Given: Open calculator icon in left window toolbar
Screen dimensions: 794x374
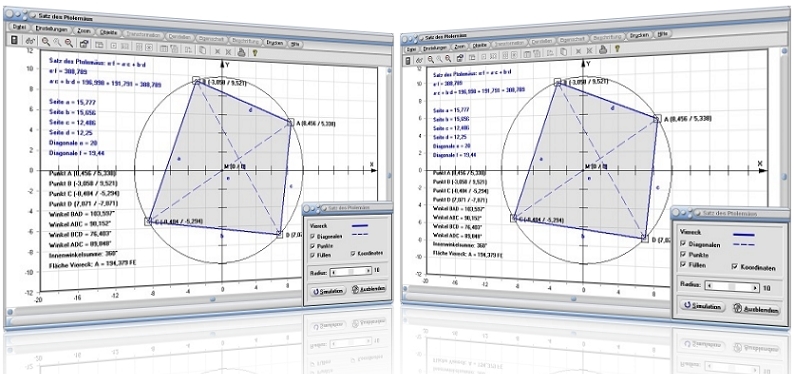Looking at the screenshot, I should (x=14, y=40).
